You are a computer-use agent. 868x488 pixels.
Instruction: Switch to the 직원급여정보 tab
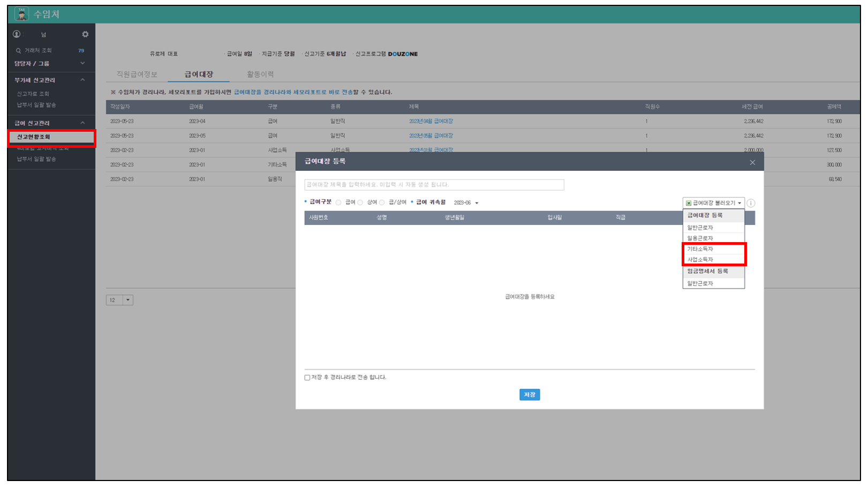137,74
